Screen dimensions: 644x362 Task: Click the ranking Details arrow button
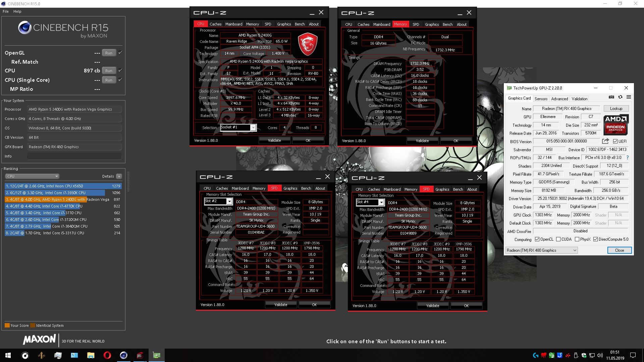[119, 176]
